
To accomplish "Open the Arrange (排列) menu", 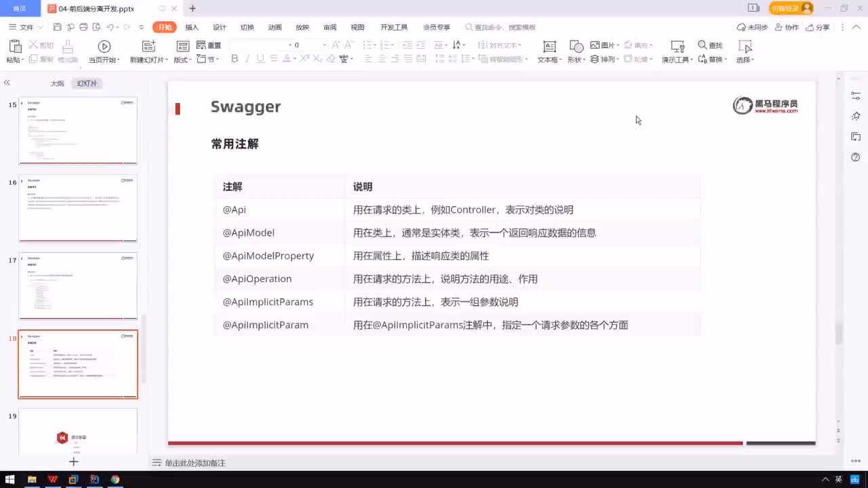I will coord(604,60).
